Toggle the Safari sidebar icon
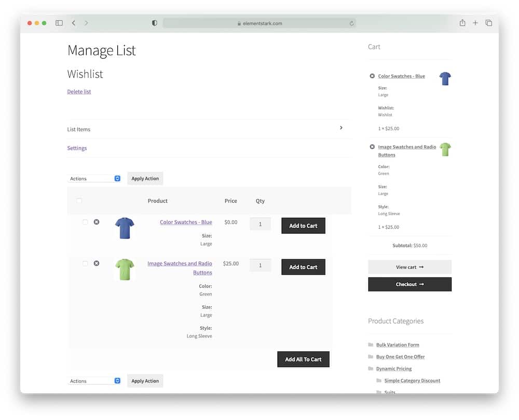519x420 pixels. 59,23
